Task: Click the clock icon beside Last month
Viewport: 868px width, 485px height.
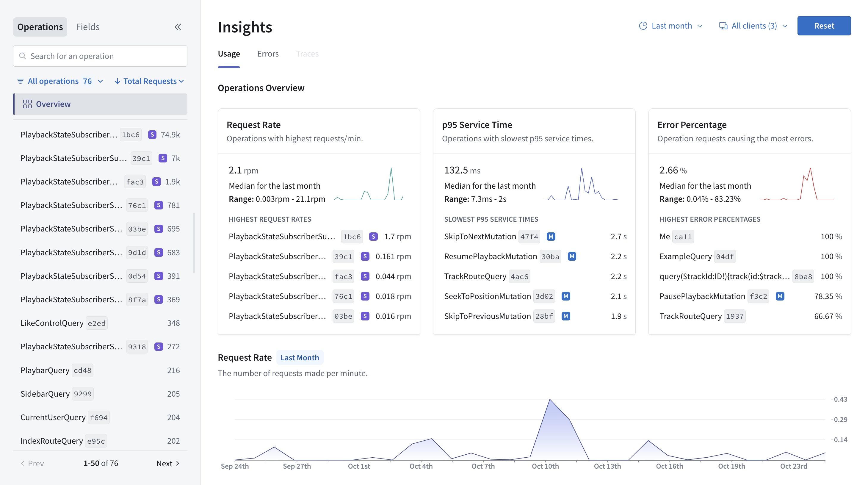Action: click(643, 25)
